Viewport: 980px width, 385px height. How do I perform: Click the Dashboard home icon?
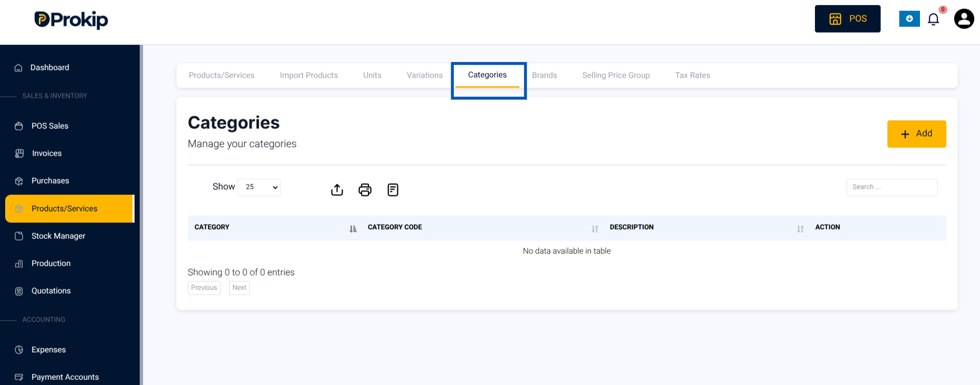click(19, 68)
